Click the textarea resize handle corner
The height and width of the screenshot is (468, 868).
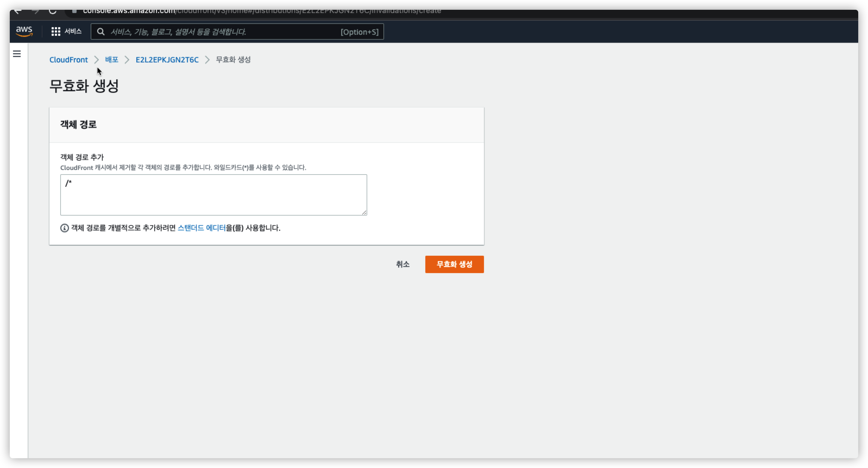coord(364,213)
